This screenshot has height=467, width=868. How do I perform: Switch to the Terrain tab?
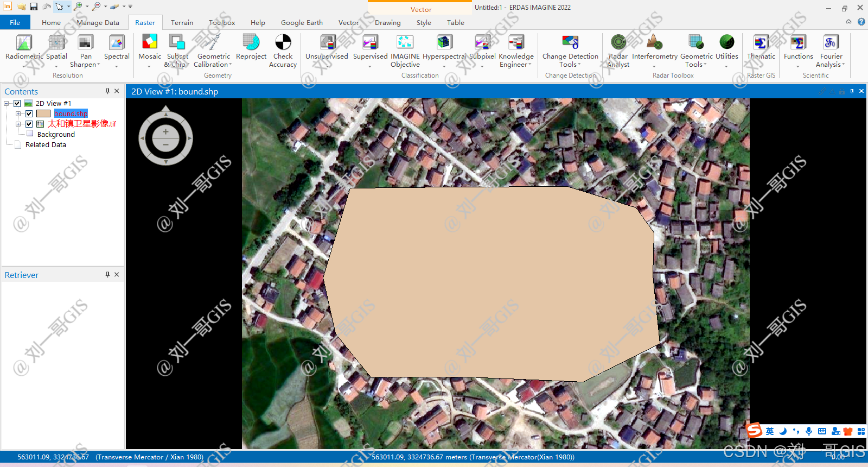click(182, 22)
